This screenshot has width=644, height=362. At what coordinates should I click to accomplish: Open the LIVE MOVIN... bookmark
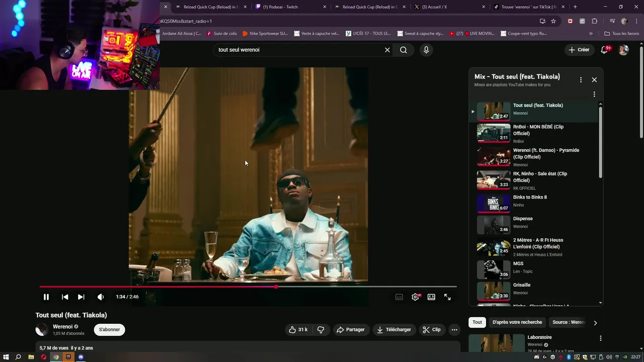(471, 34)
